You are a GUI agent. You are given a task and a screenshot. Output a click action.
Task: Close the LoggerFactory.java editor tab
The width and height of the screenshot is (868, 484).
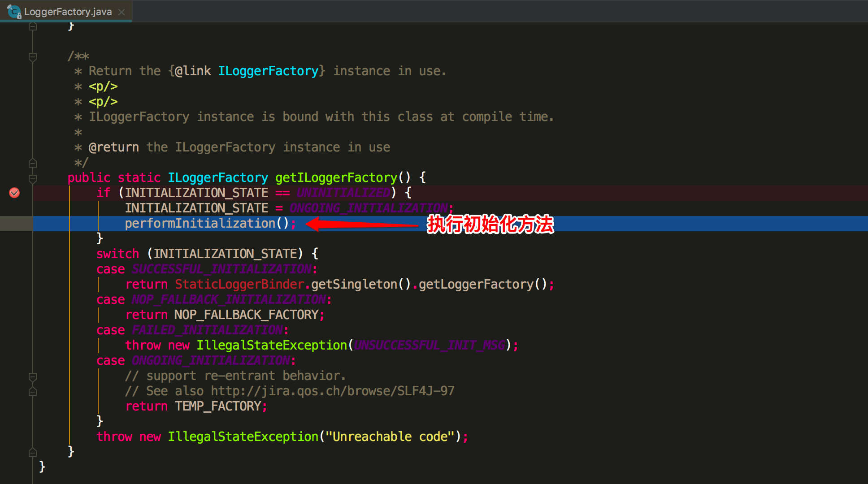[121, 12]
